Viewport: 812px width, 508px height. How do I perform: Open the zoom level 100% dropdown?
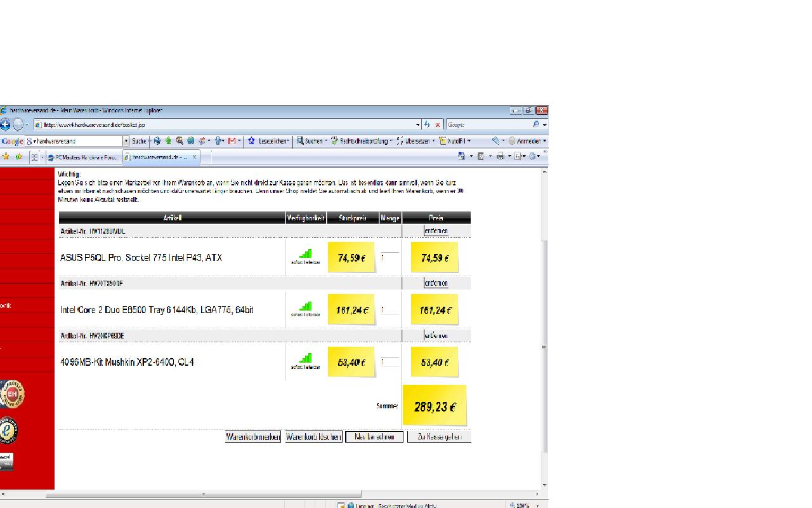[538, 505]
